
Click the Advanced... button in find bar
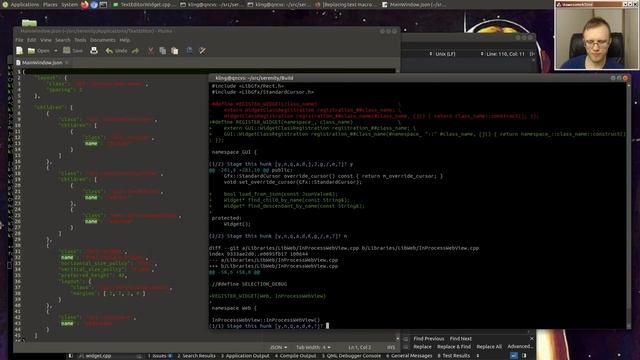(520, 347)
